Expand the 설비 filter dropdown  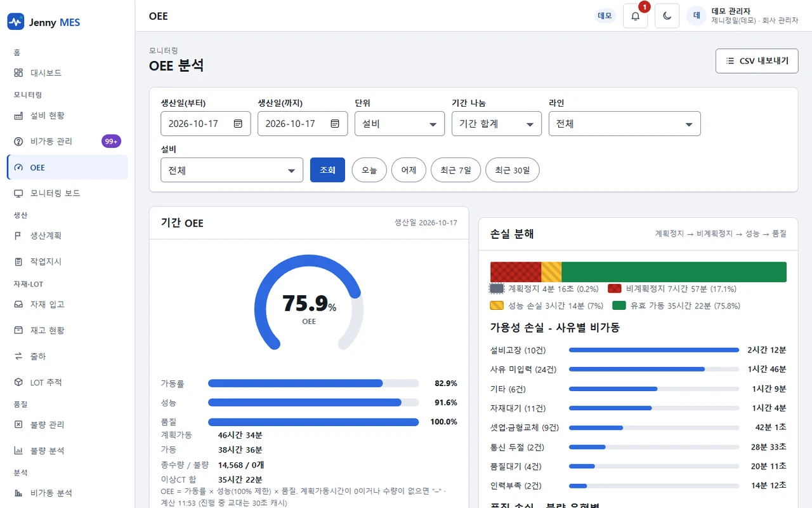point(232,170)
